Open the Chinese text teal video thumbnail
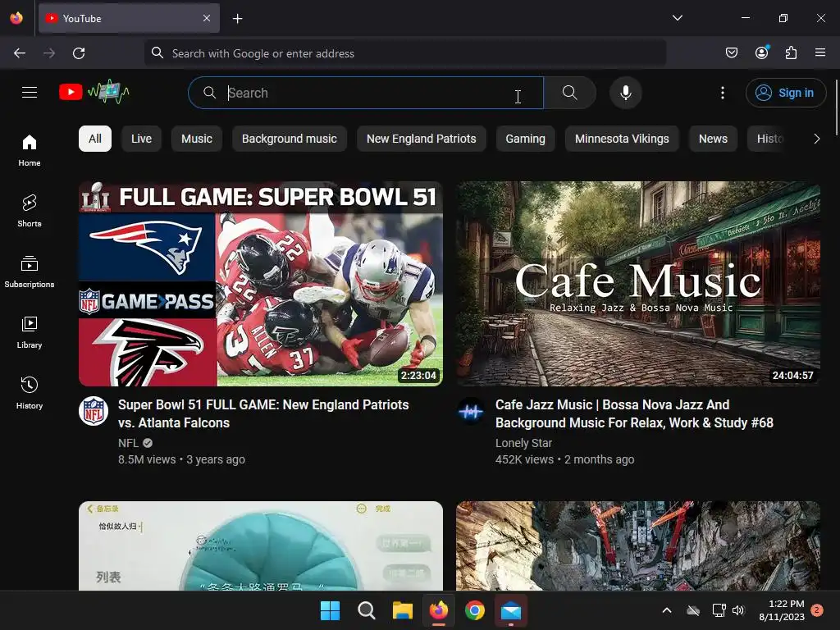The height and width of the screenshot is (630, 840). coord(261,546)
